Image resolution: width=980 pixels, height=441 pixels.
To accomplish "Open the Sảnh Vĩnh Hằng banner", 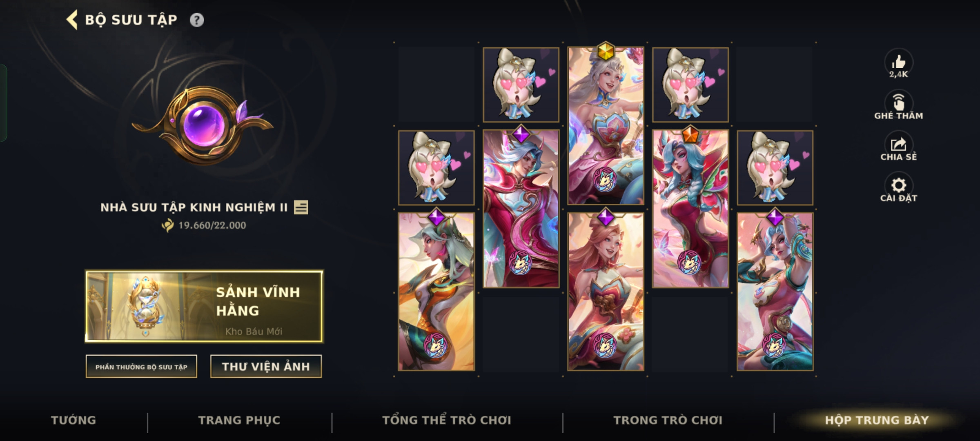I will pyautogui.click(x=204, y=306).
